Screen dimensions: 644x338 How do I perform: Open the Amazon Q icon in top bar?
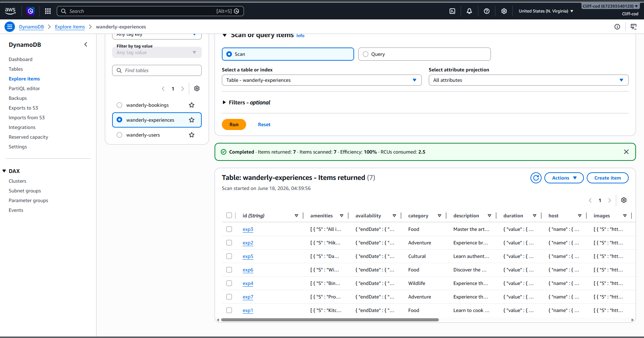tap(31, 11)
